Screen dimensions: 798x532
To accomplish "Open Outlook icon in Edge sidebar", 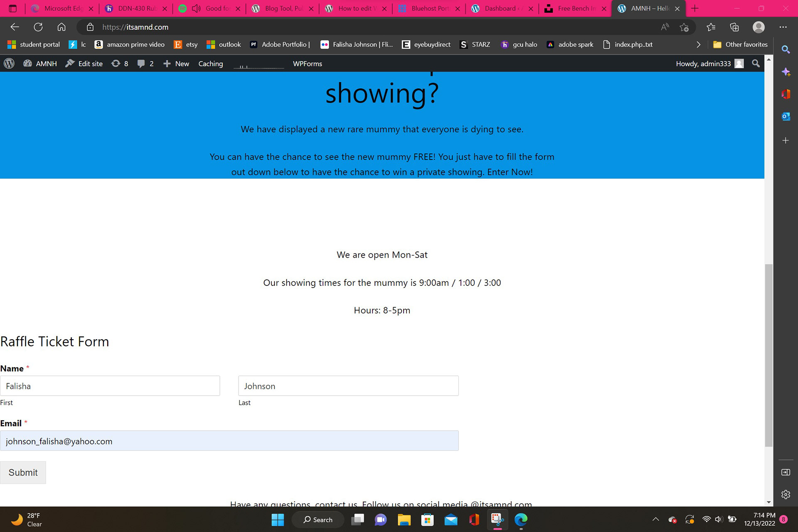I will (x=786, y=117).
